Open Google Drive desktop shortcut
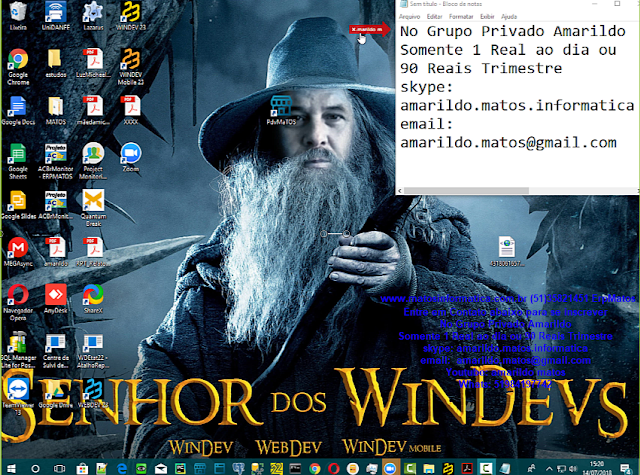The image size is (640, 475). click(56, 394)
